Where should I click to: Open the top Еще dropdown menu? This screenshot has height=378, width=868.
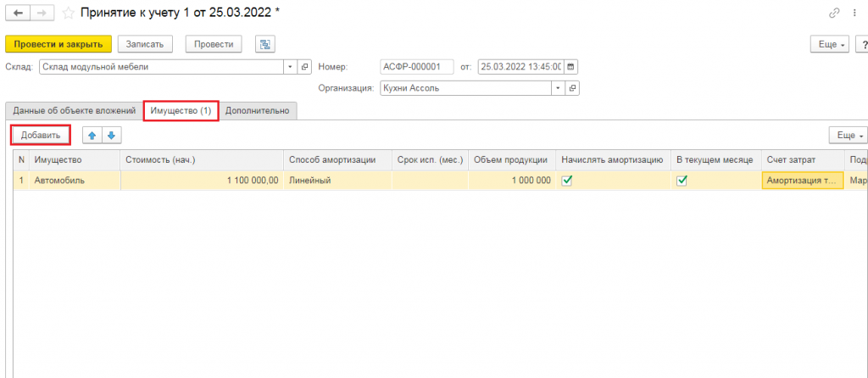[830, 44]
